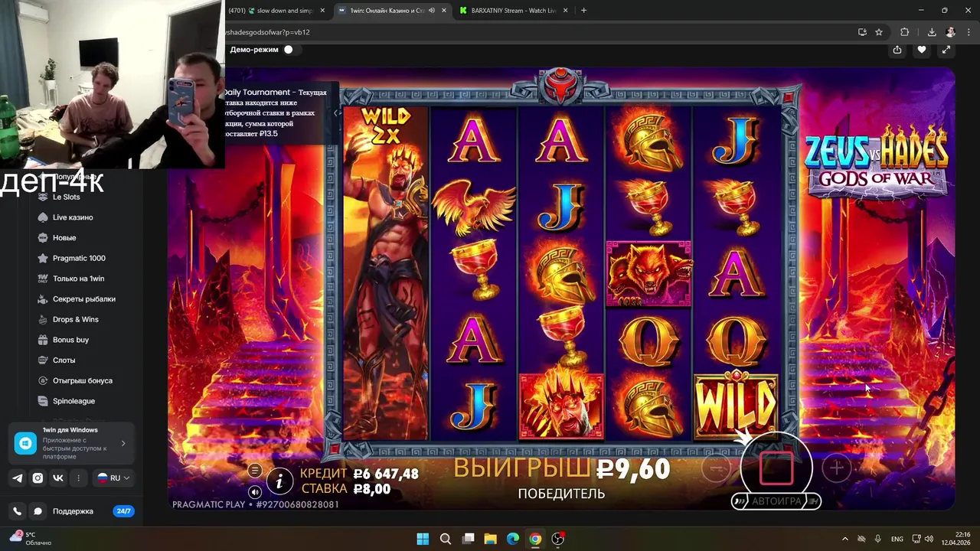980x551 pixels.
Task: Open browser downloads icon
Action: [x=932, y=32]
